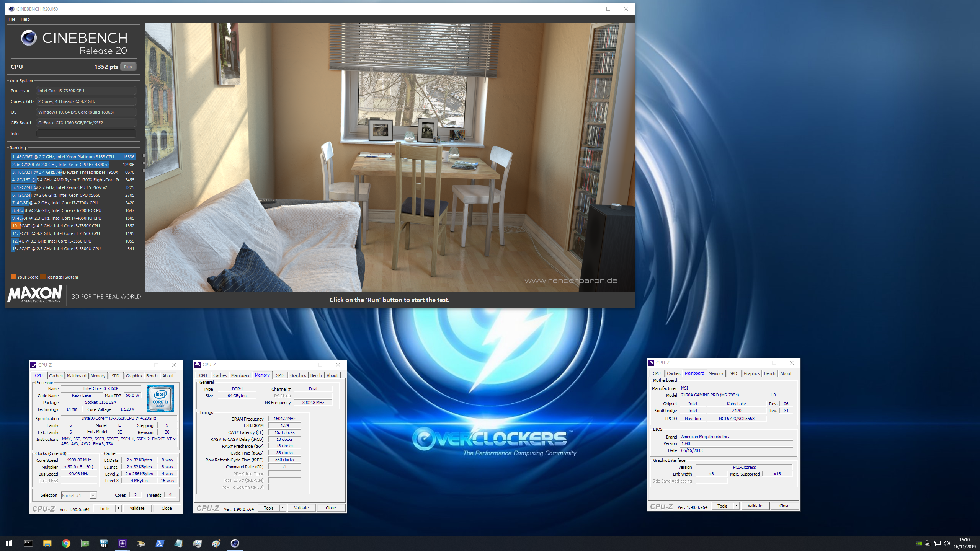Open Notepad from the taskbar
The width and height of the screenshot is (980, 551).
(x=178, y=543)
